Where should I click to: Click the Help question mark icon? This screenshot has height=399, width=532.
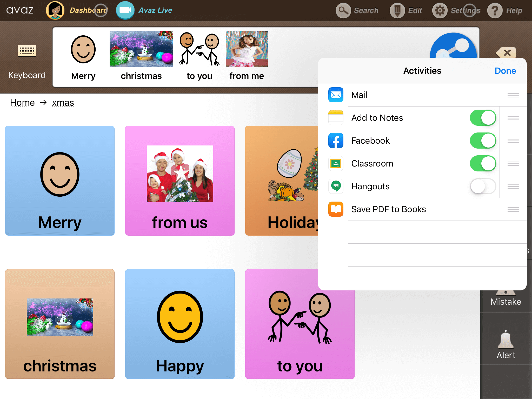(495, 10)
